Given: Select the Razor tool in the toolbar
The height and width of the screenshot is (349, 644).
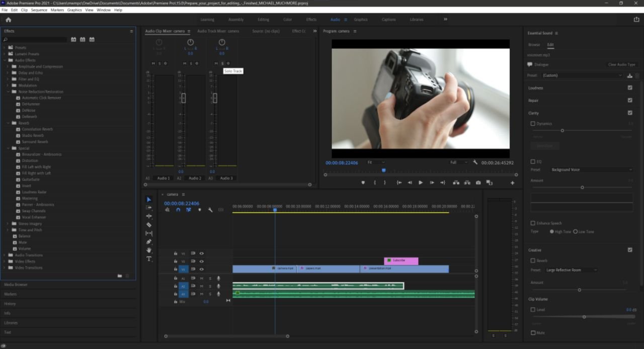Looking at the screenshot, I should pos(149,225).
